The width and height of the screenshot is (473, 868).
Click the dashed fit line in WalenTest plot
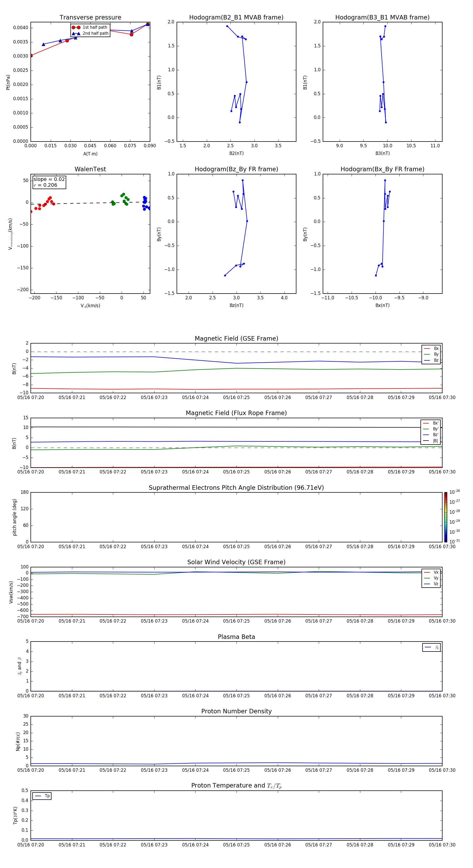[90, 203]
